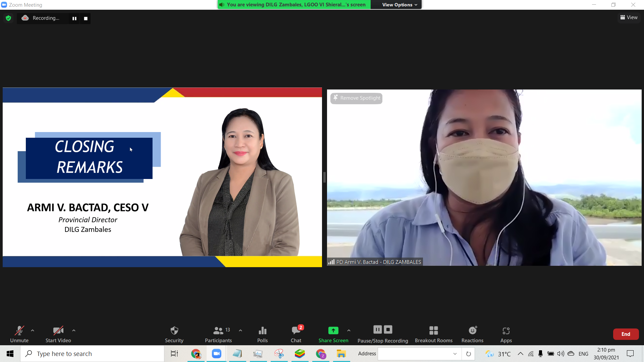Open the View Options dropdown
The height and width of the screenshot is (362, 644).
click(400, 5)
